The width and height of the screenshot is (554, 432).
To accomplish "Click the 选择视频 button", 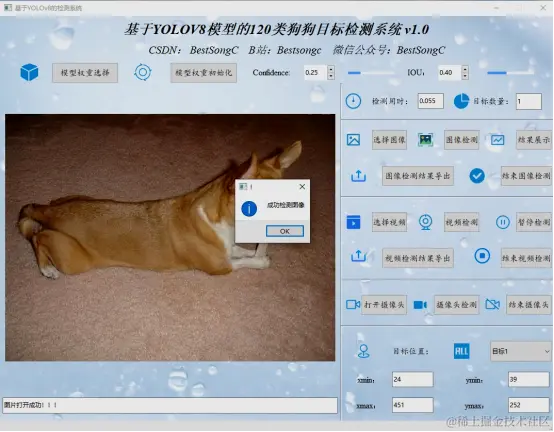I will coord(389,222).
